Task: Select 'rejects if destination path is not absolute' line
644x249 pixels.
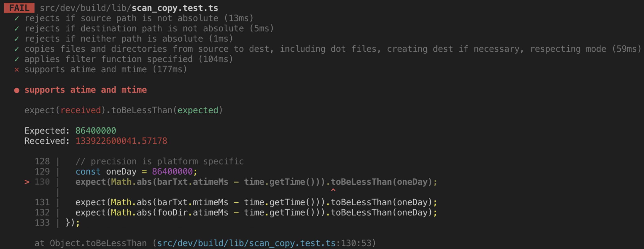Action: coord(149,29)
